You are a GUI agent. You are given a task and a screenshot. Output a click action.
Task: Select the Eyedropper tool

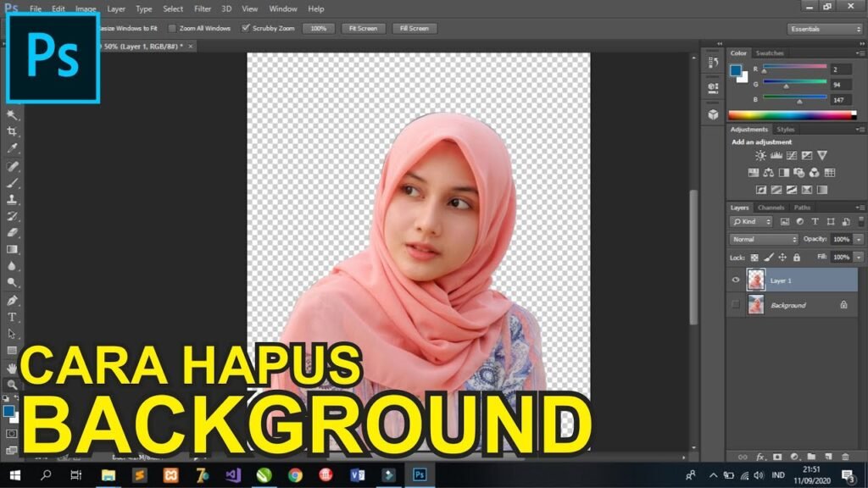tap(12, 148)
